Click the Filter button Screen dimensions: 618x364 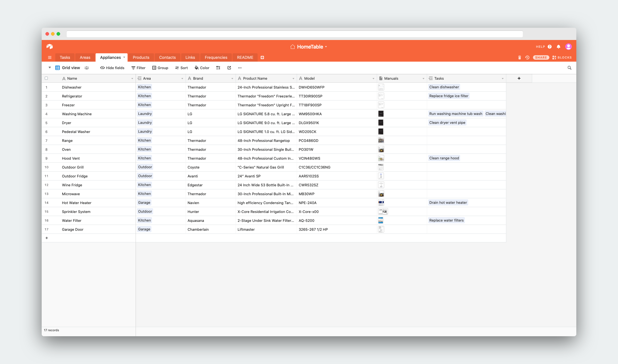click(138, 68)
